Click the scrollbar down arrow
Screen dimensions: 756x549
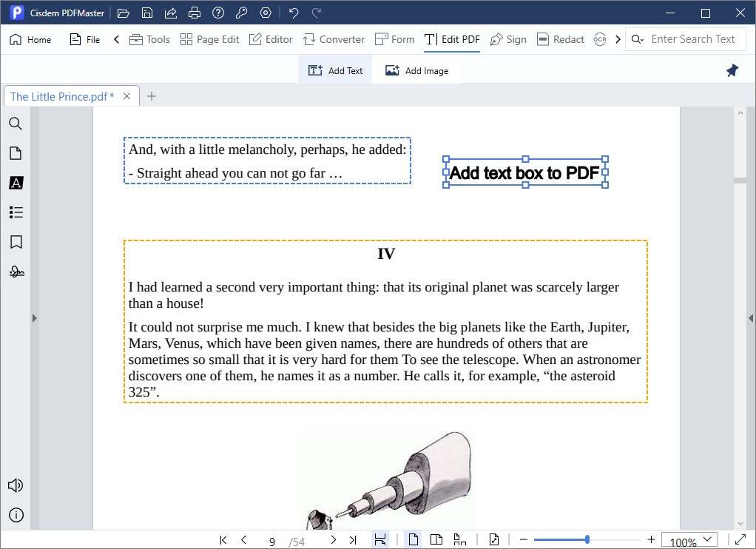[740, 523]
